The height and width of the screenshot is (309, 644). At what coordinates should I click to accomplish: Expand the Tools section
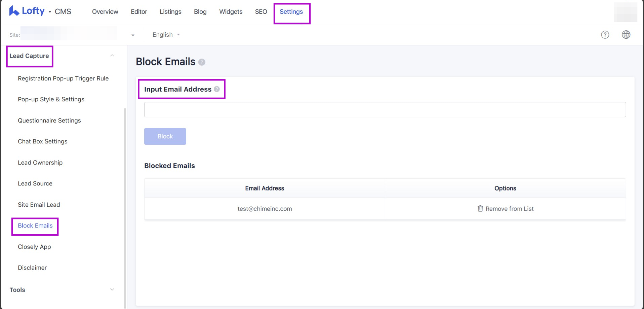click(112, 290)
